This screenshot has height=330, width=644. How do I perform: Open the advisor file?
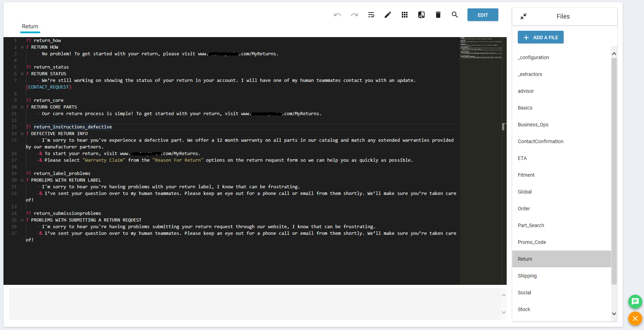click(x=562, y=91)
